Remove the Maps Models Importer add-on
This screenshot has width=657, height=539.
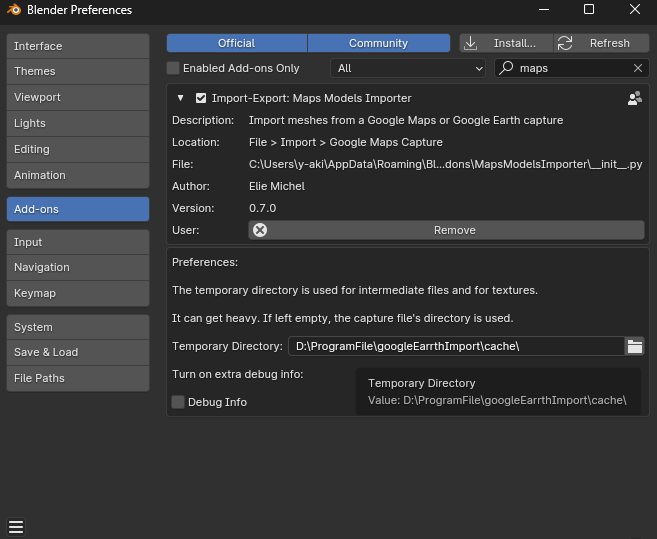446,230
